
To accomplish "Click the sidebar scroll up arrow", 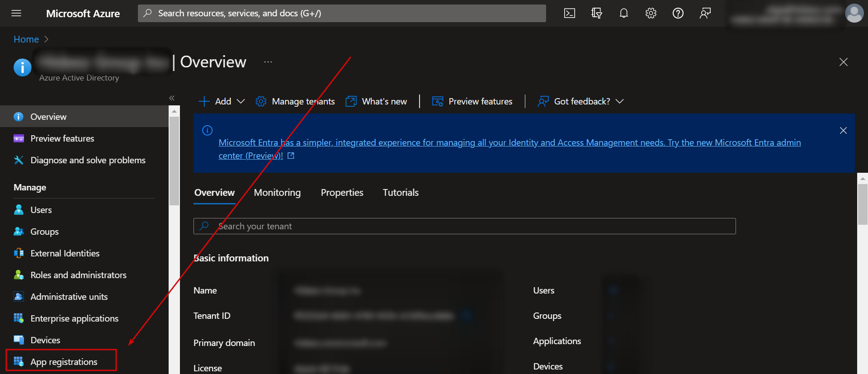I will tap(174, 111).
